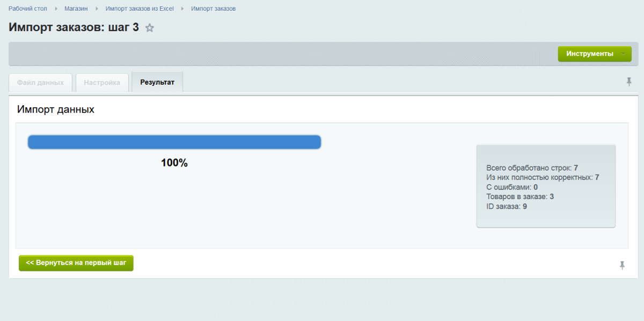The image size is (644, 321).
Task: Go to Рабочий стол breadcrumb link
Action: click(x=28, y=9)
